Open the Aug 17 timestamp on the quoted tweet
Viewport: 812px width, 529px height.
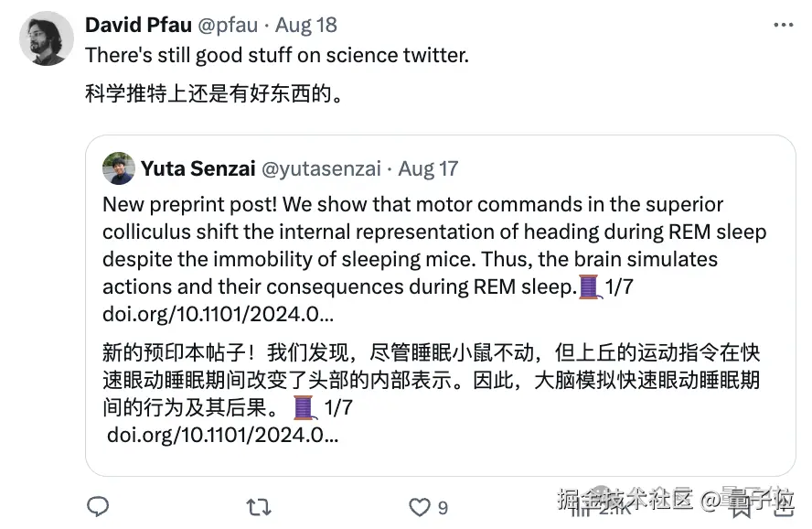[x=429, y=168]
